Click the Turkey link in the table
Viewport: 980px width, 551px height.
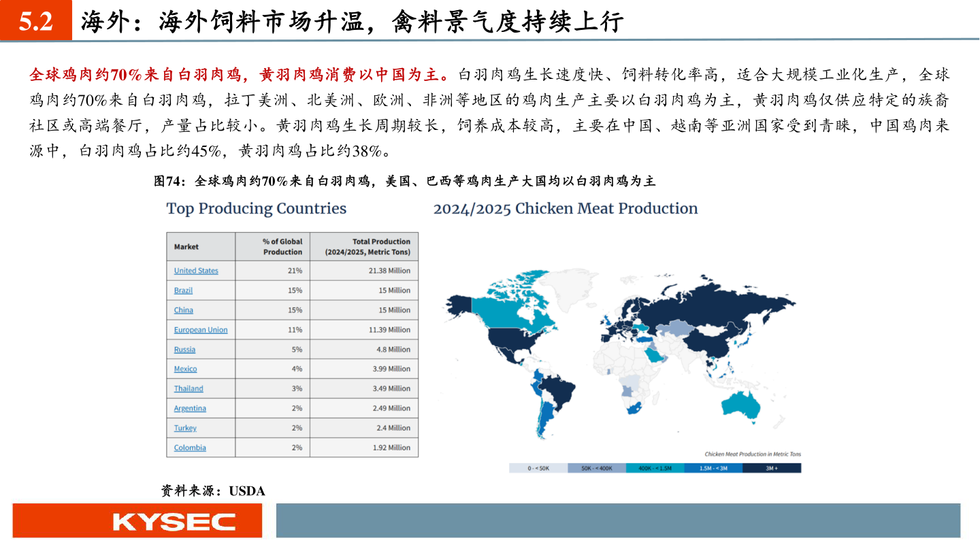[x=185, y=428]
